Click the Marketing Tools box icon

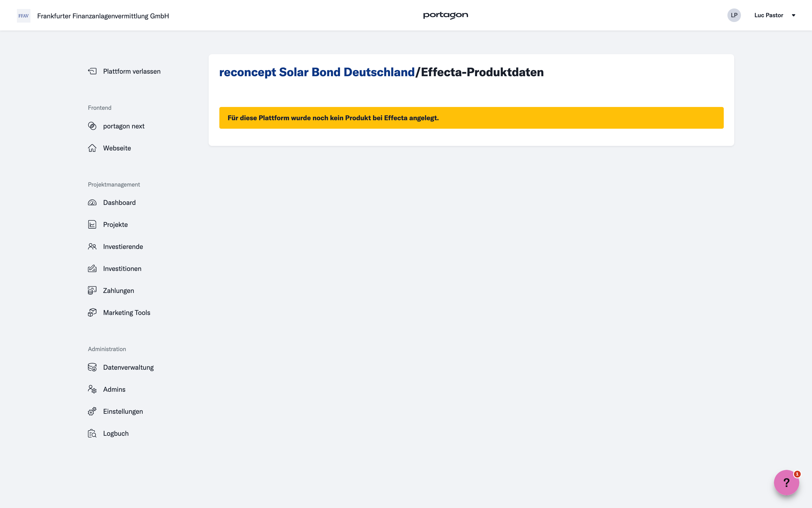pyautogui.click(x=92, y=312)
